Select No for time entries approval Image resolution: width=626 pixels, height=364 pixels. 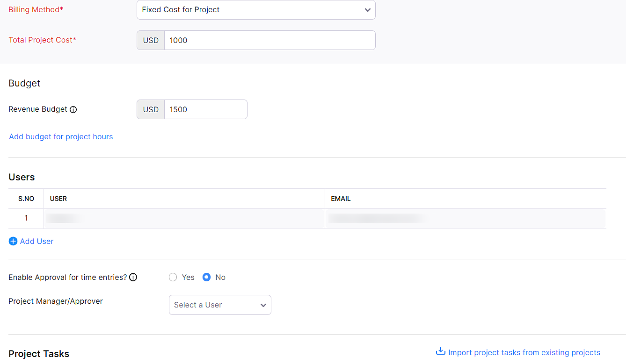207,278
